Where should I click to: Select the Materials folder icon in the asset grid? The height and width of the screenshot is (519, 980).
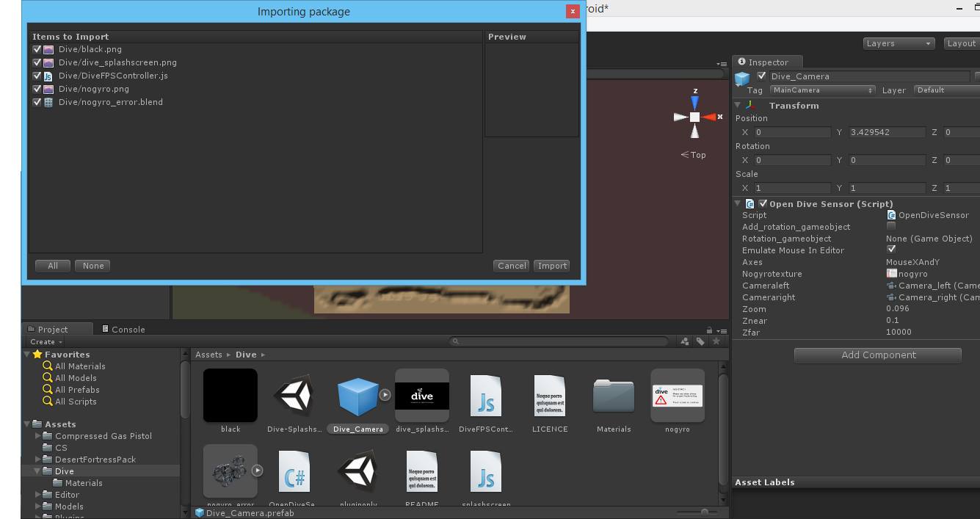(614, 395)
